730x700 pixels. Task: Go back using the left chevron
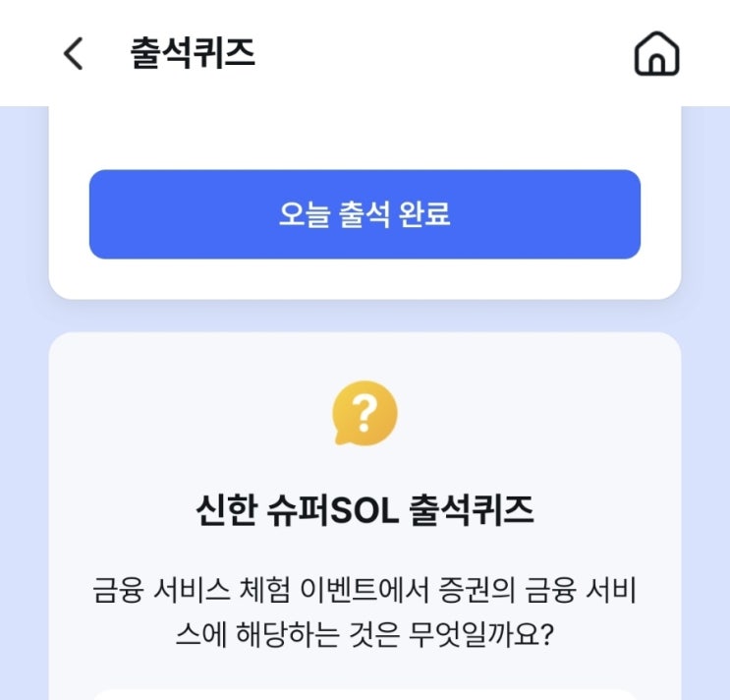[x=74, y=53]
